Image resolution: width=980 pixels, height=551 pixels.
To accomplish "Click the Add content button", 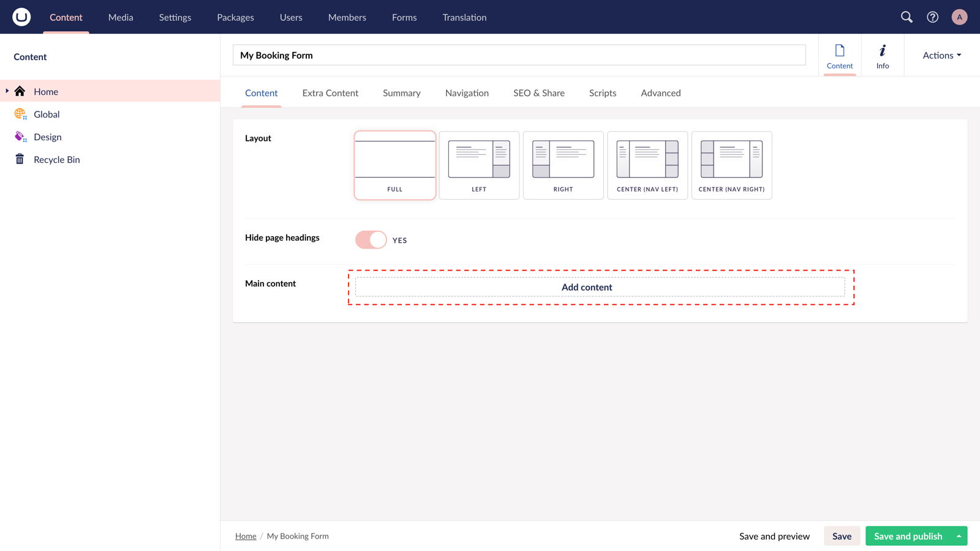I will click(587, 287).
